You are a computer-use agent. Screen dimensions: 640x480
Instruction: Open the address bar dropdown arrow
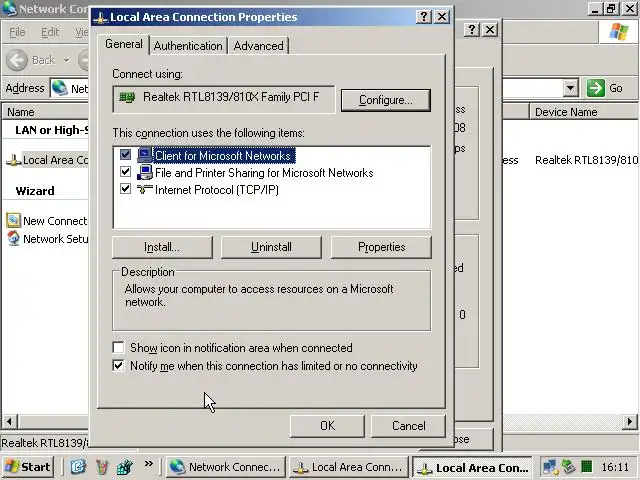(x=571, y=88)
